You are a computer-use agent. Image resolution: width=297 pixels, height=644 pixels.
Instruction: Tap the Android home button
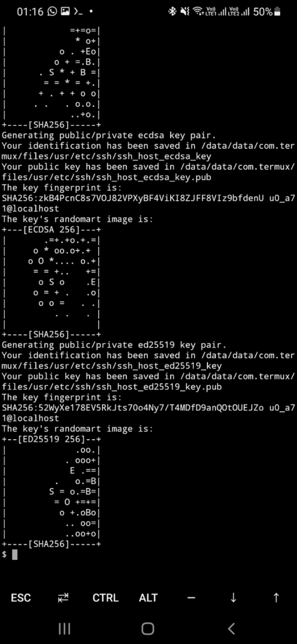(148, 629)
